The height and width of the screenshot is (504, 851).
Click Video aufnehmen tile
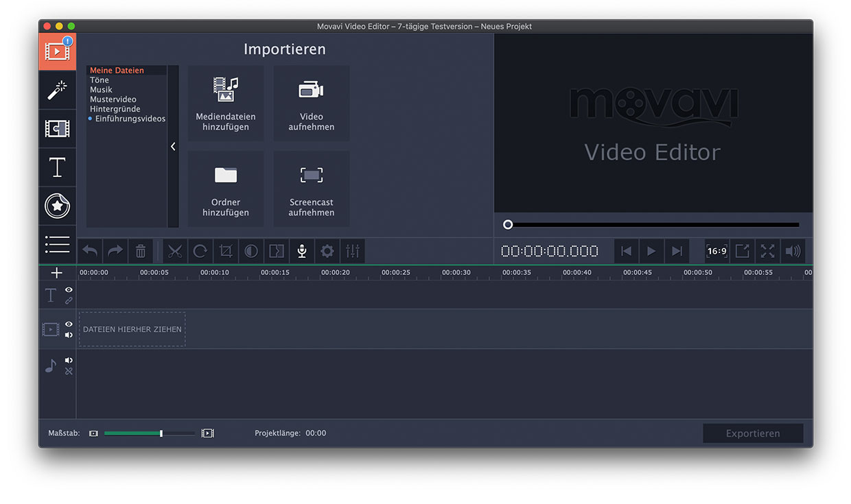tap(312, 104)
